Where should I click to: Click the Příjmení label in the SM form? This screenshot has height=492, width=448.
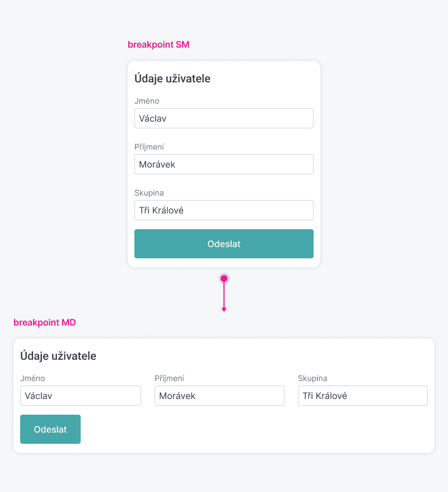pos(149,147)
